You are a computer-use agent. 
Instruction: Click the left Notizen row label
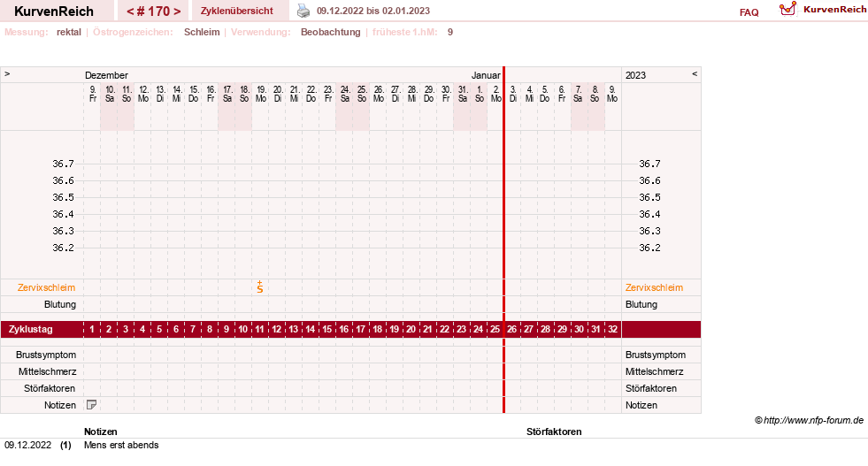tap(60, 405)
